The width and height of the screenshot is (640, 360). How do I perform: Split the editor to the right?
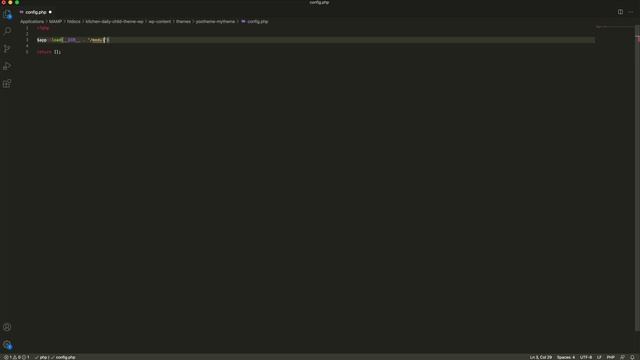click(620, 12)
